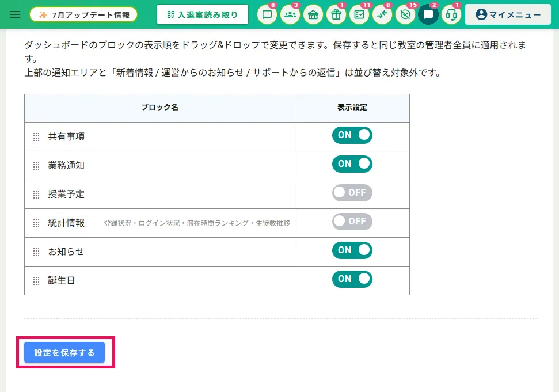The height and width of the screenshot is (392, 559).
Task: Open the マイメニュー dropdown
Action: point(508,14)
